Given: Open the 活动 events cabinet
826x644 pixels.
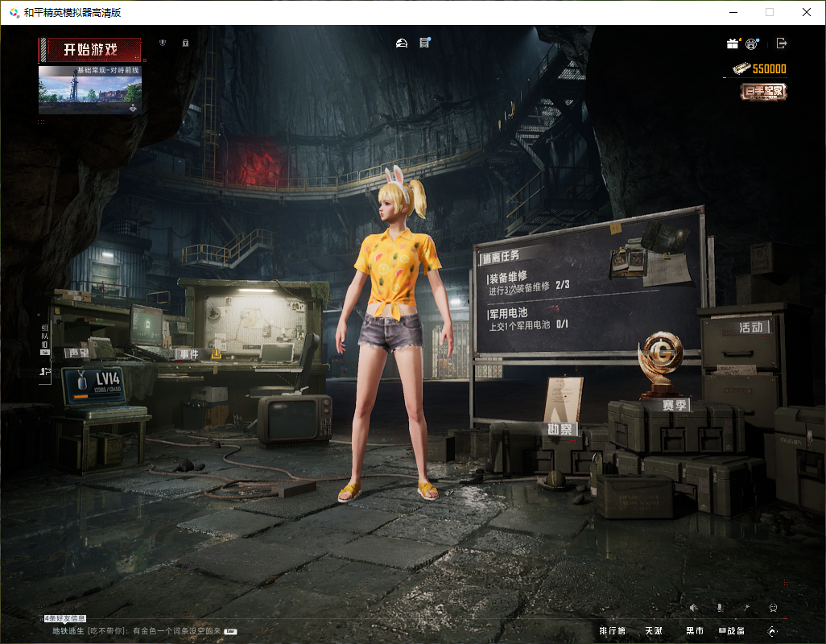Looking at the screenshot, I should click(752, 327).
